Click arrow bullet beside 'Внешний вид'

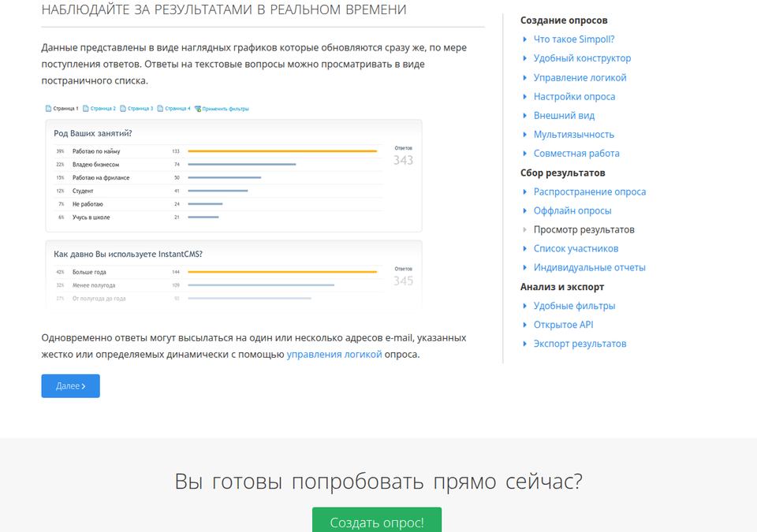pos(525,115)
